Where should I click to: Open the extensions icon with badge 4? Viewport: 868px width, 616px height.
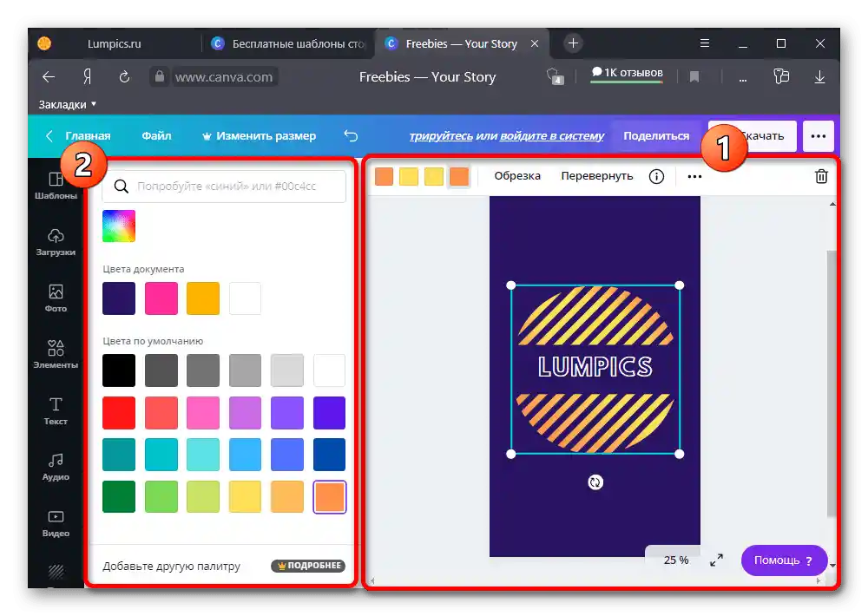(x=555, y=76)
